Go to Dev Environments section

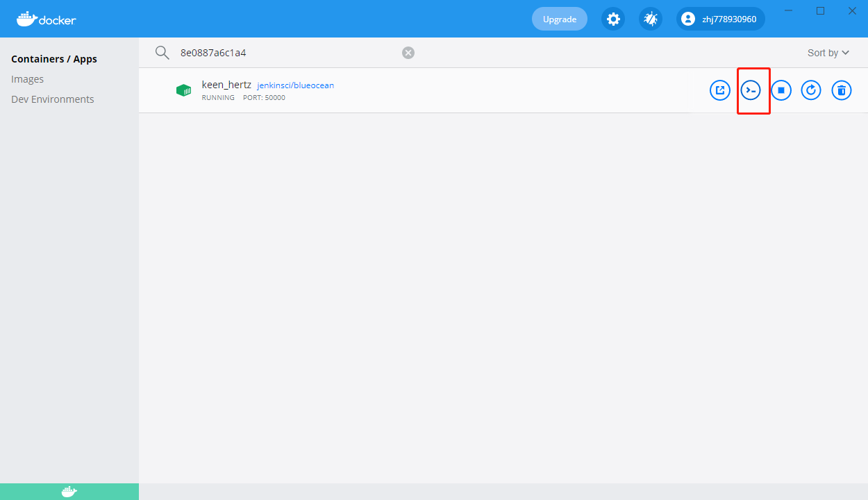(x=53, y=99)
